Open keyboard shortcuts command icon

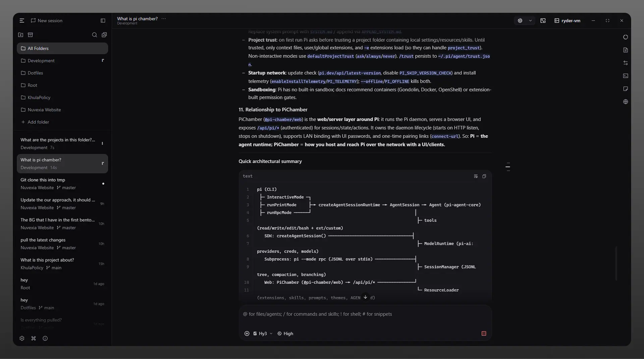(x=34, y=338)
